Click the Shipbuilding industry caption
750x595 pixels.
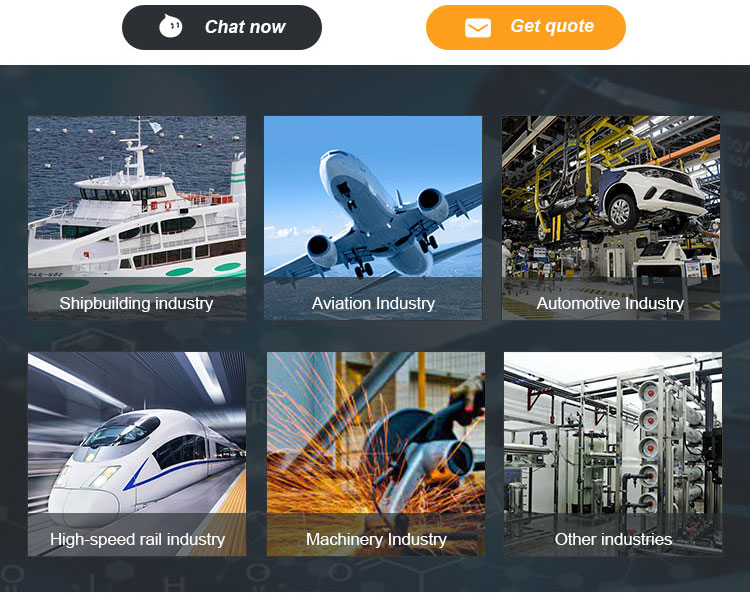coord(136,303)
